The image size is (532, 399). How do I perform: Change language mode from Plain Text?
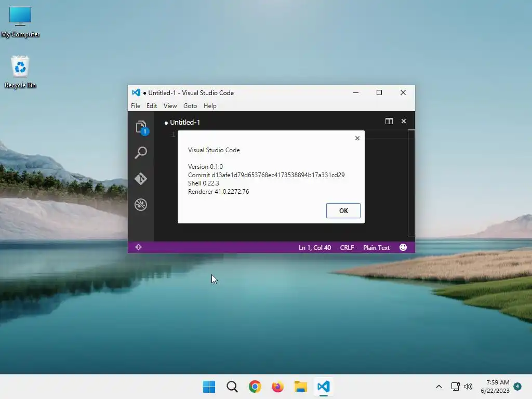[x=376, y=248]
